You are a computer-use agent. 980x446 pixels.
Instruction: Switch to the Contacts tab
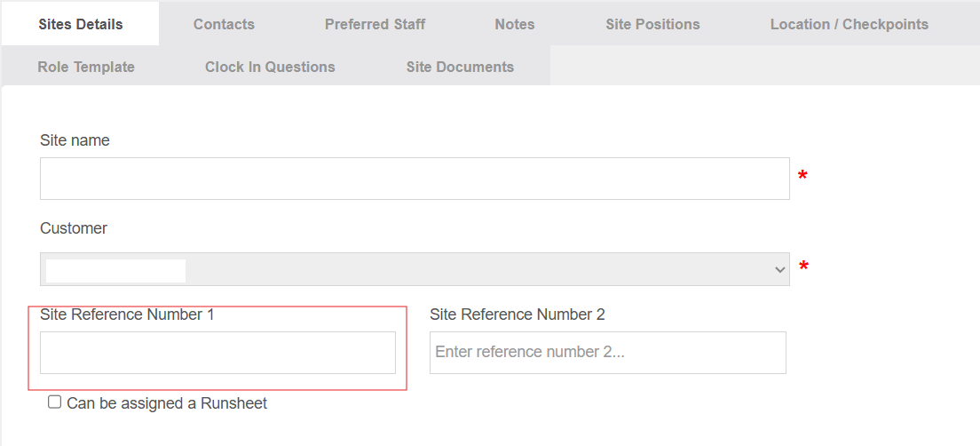[224, 24]
